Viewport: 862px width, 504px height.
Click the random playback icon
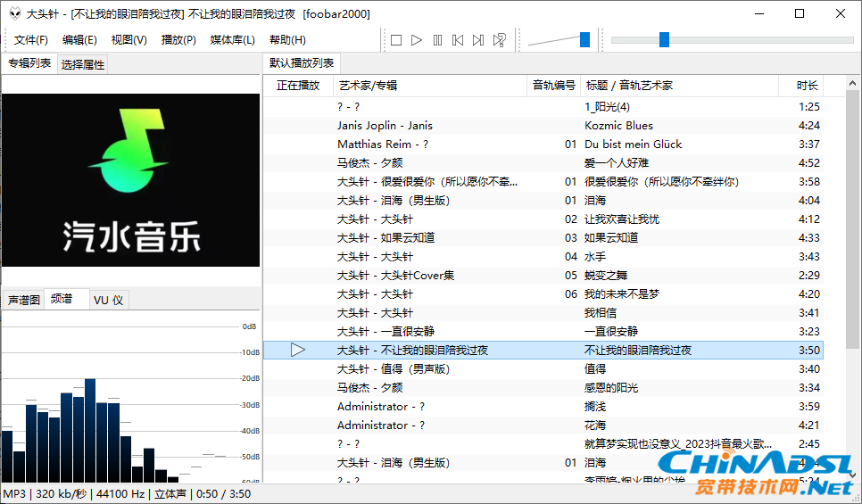pyautogui.click(x=500, y=40)
